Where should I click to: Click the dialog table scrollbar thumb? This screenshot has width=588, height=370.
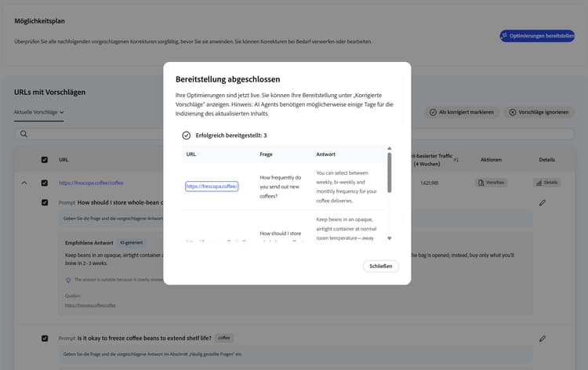(x=389, y=172)
